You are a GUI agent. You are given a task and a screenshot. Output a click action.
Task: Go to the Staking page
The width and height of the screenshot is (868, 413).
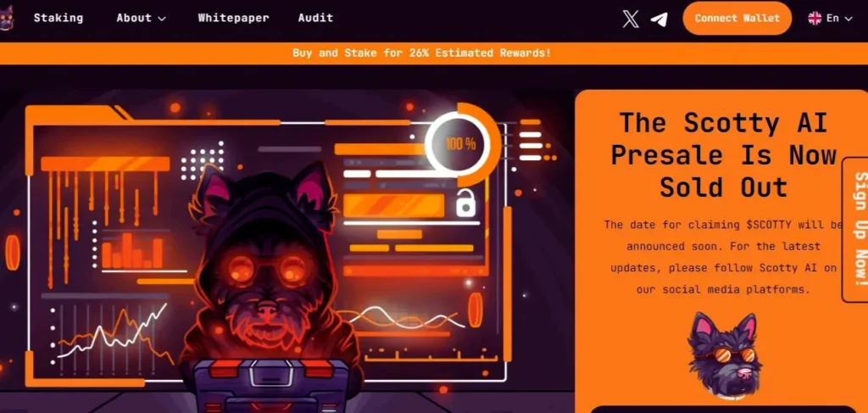[58, 18]
